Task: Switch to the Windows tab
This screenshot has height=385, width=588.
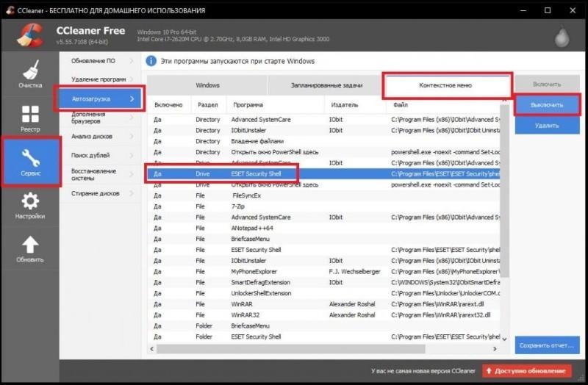Action: [207, 85]
